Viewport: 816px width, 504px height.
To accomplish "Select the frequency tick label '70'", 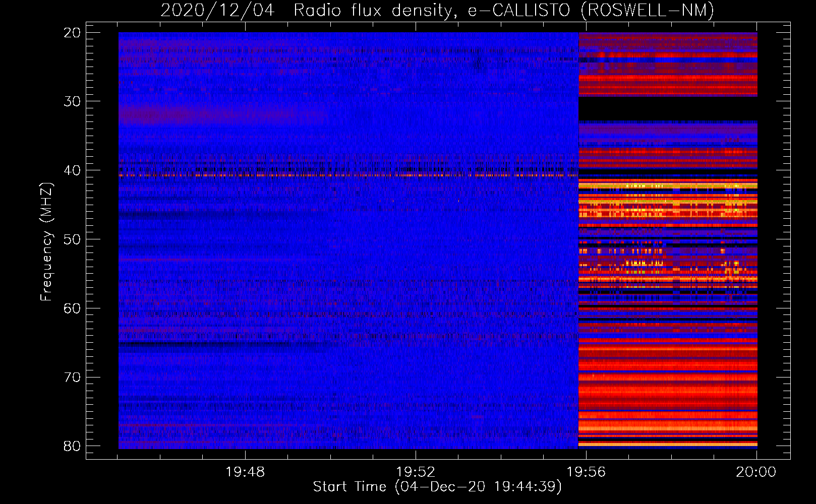I will click(72, 377).
